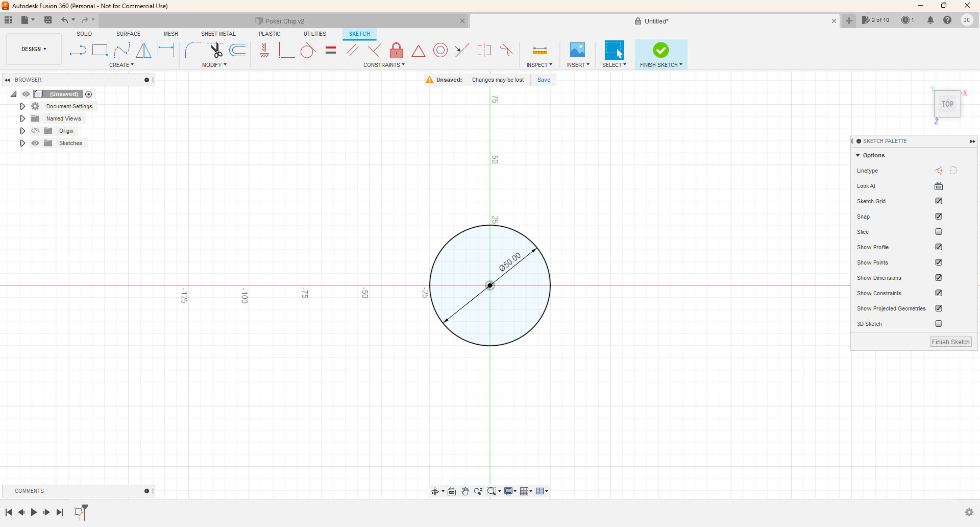Apply the Collinear constraint
Image resolution: width=980 pixels, height=527 pixels.
(462, 50)
